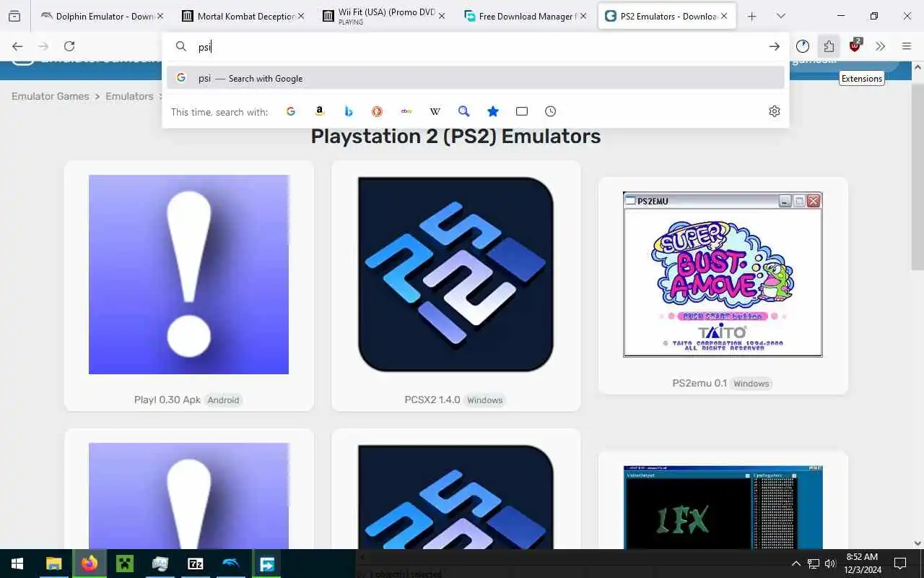The width and height of the screenshot is (924, 578).
Task: Expand more tools overflow chevrons
Action: [881, 46]
